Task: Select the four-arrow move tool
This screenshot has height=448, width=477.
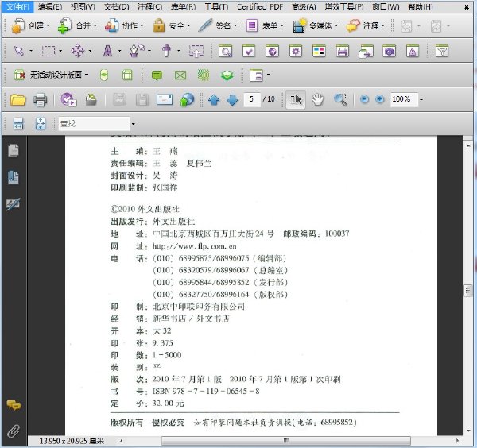Action: pyautogui.click(x=78, y=51)
